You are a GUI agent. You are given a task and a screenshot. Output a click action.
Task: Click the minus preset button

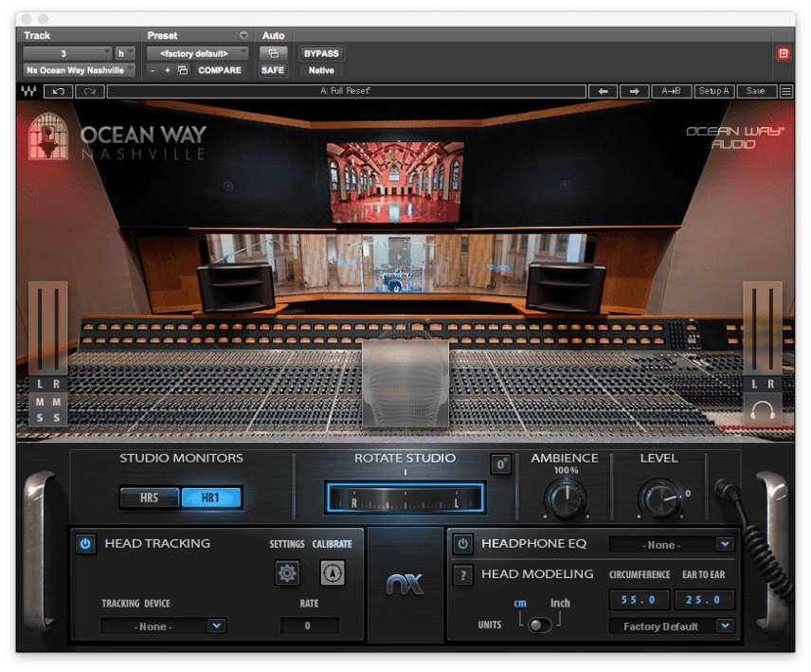point(153,70)
